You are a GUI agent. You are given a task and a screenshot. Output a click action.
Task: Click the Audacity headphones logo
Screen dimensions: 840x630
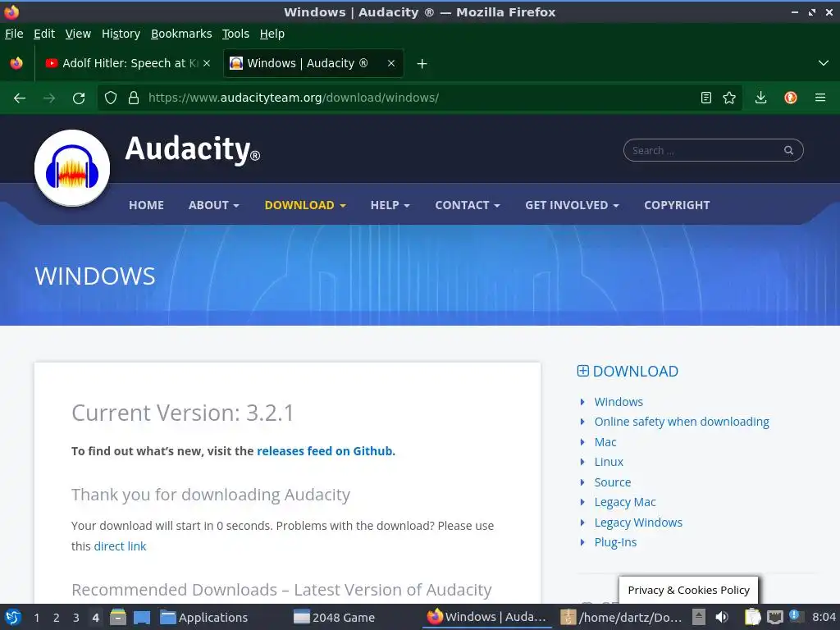coord(72,167)
